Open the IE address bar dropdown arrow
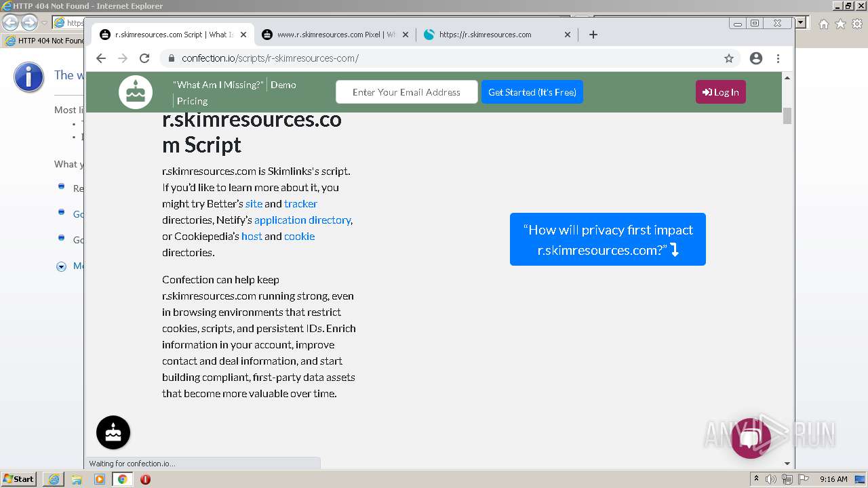 pyautogui.click(x=801, y=22)
